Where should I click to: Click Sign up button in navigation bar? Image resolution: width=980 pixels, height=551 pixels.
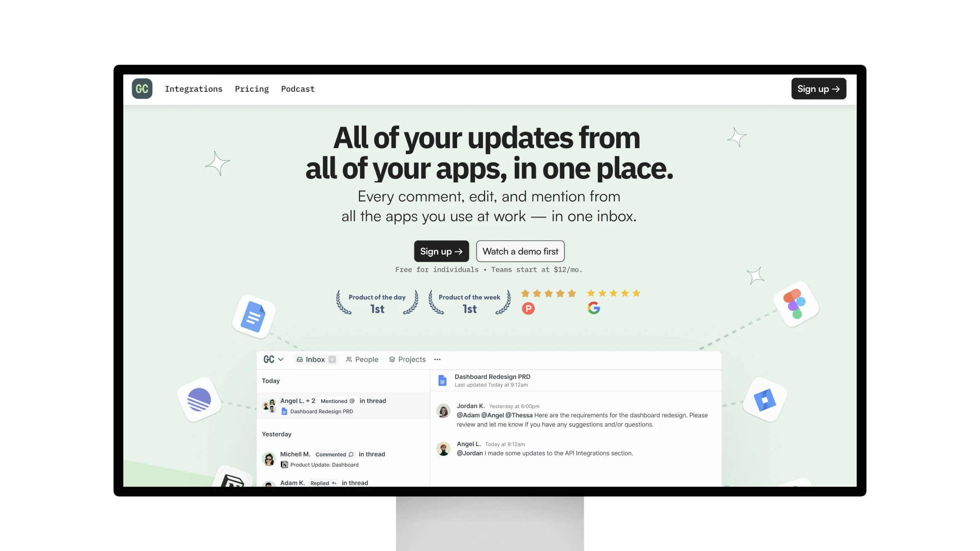pos(818,88)
